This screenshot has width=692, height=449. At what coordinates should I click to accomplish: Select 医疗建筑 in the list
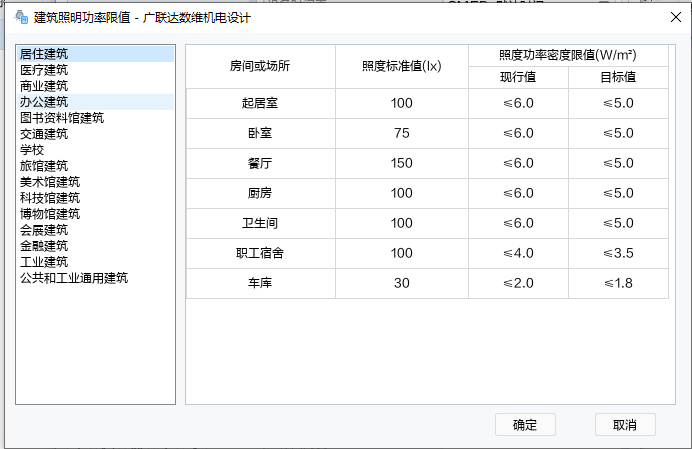[x=95, y=70]
